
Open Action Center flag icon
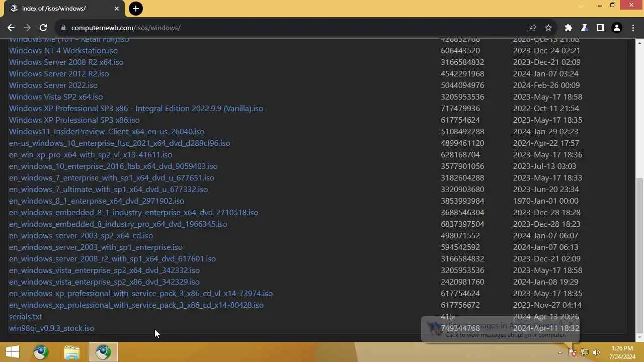573,352
